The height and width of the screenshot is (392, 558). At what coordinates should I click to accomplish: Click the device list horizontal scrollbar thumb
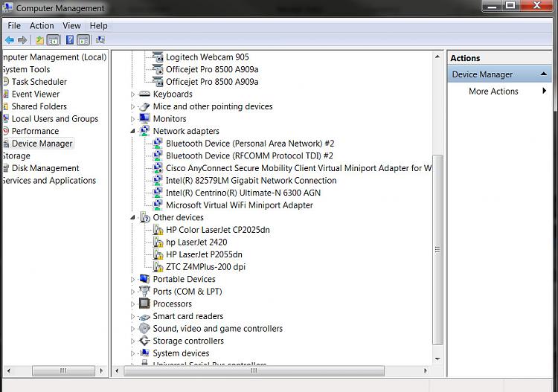tap(254, 370)
